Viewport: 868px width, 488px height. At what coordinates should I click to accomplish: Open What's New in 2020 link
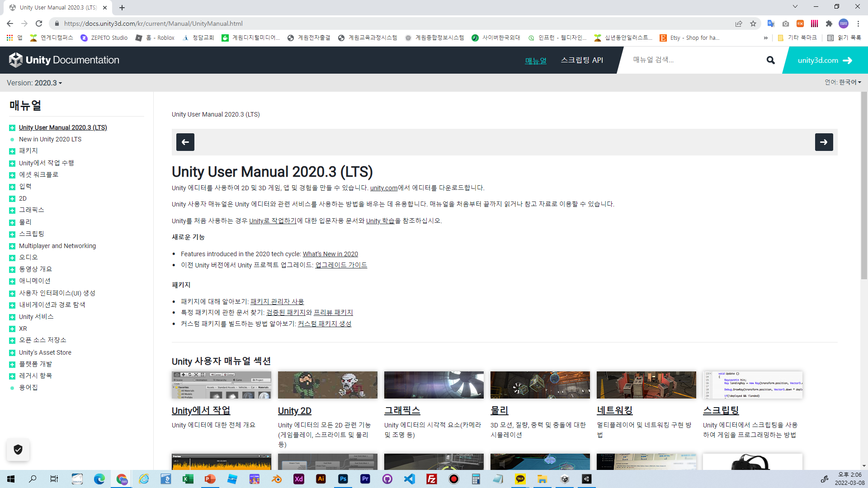tap(330, 254)
